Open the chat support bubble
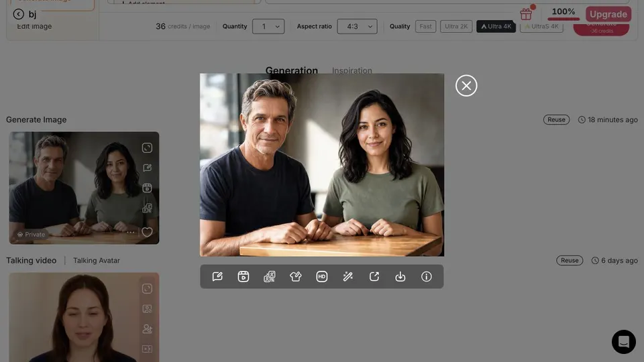This screenshot has width=644, height=362. (623, 341)
